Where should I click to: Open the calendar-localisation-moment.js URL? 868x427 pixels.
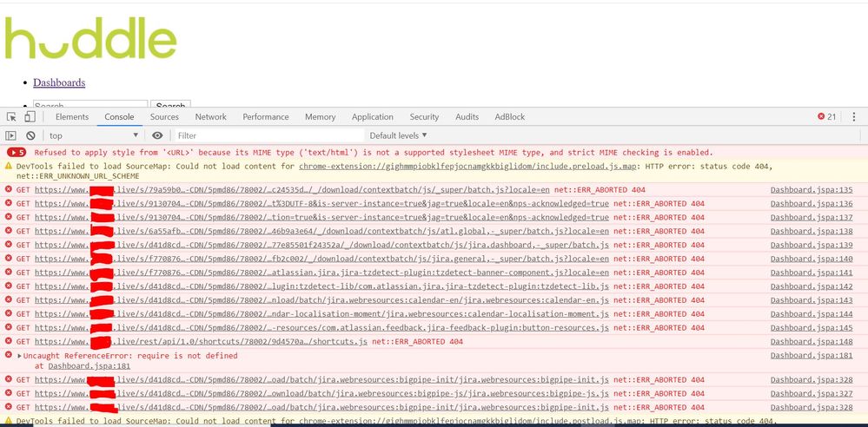[x=321, y=314]
